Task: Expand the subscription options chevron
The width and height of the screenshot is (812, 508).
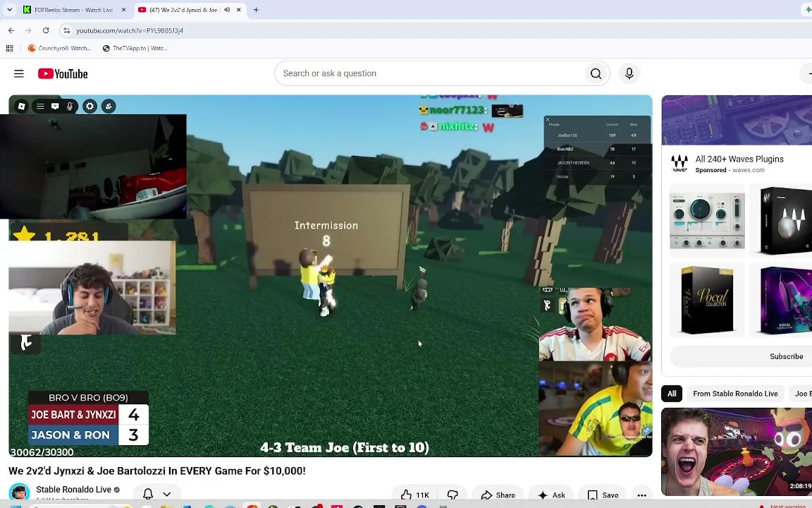Action: pos(167,494)
